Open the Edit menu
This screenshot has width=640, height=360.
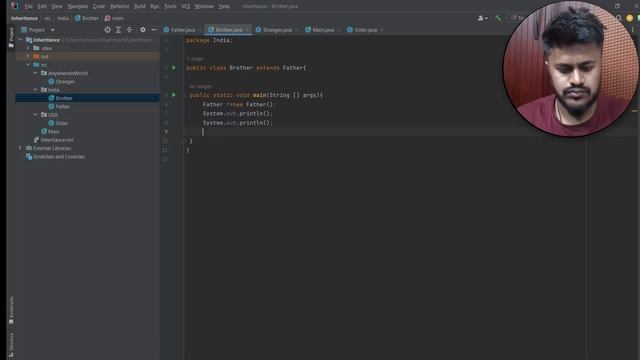point(42,6)
